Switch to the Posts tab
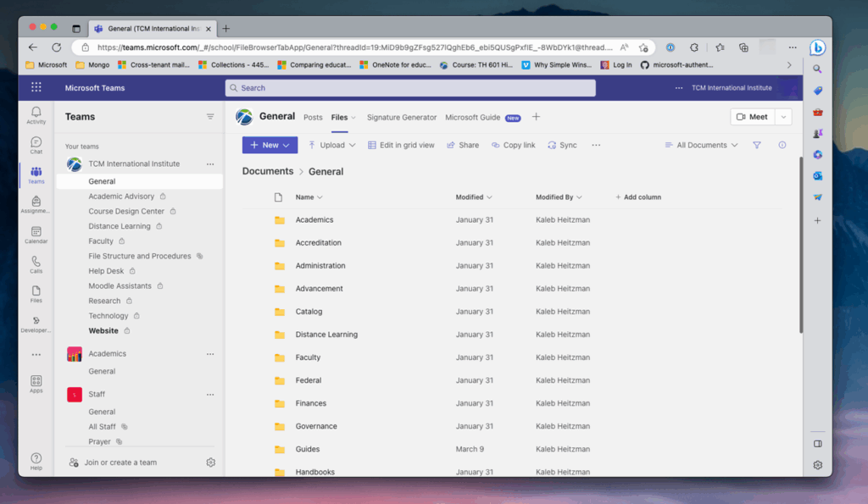Viewport: 868px width, 504px height. point(313,118)
